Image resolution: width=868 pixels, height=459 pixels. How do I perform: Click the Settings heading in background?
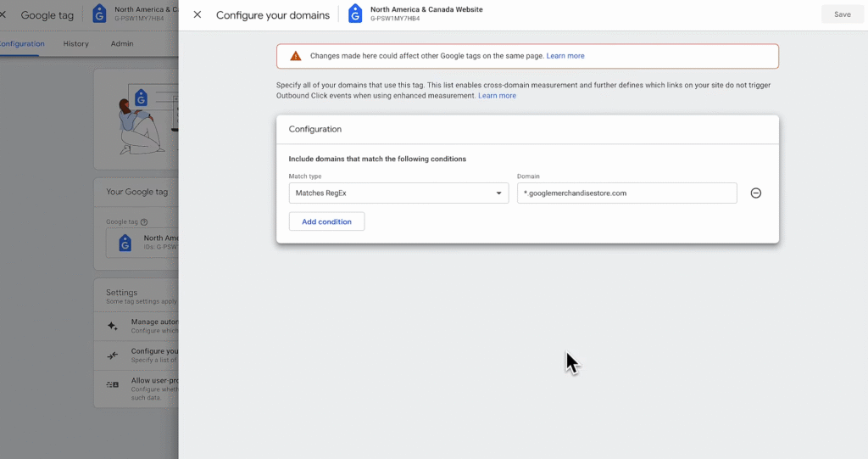coord(122,293)
